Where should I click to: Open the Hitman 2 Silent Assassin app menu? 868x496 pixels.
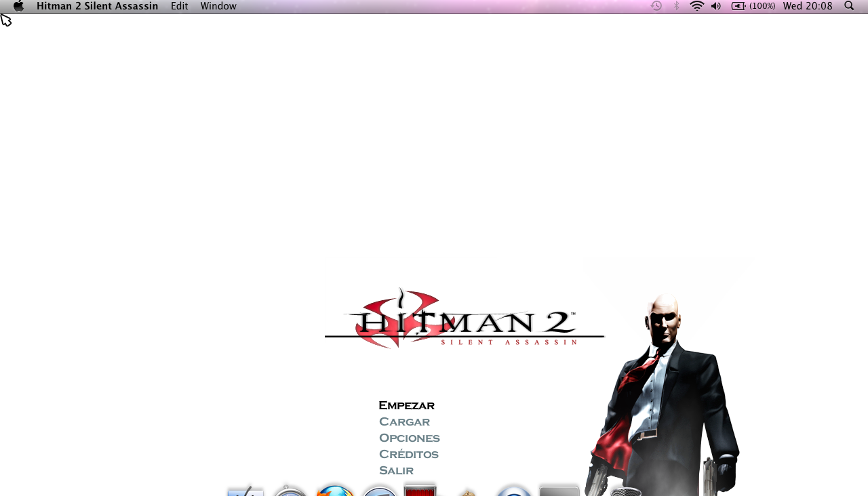coord(97,6)
